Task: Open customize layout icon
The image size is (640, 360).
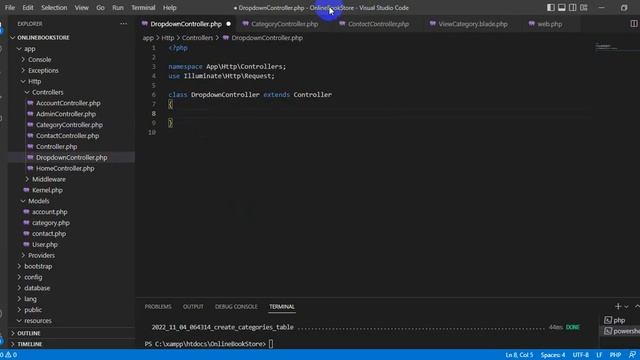Action: [x=584, y=7]
